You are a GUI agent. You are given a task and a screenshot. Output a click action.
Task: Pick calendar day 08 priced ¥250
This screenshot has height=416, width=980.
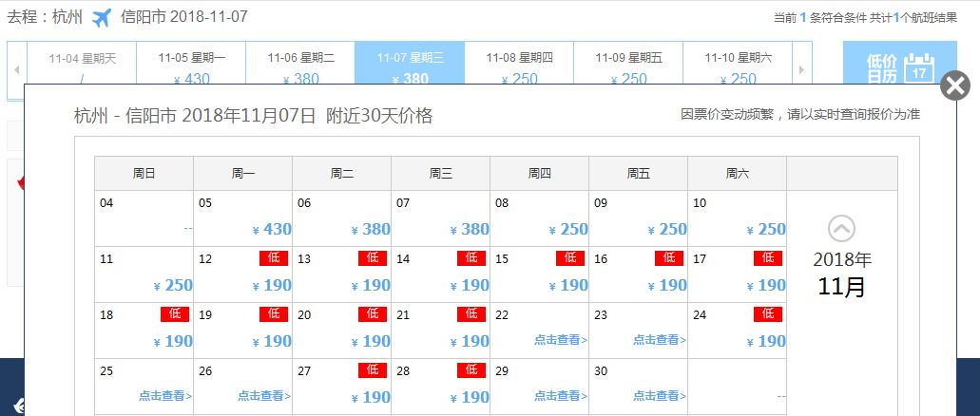click(x=539, y=218)
